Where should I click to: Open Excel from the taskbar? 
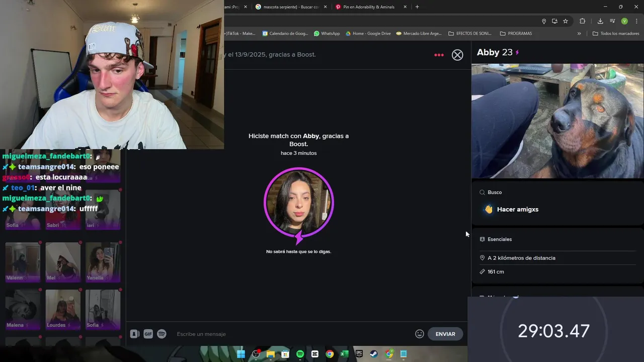tap(344, 354)
